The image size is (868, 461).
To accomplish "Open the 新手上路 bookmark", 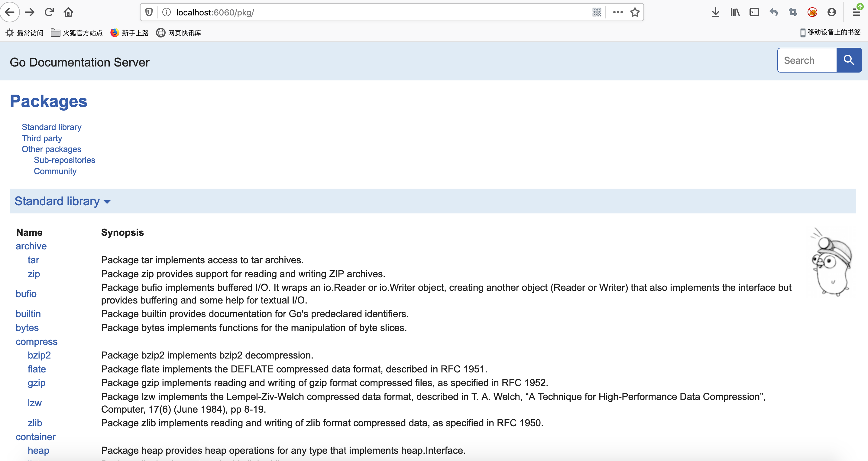I will click(x=129, y=33).
